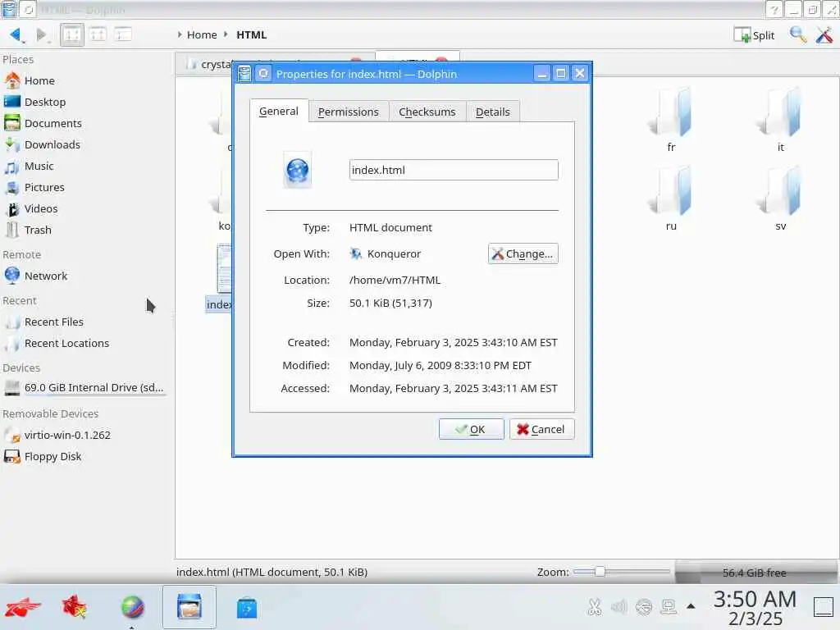Select the sv folder
This screenshot has width=840, height=630.
(781, 199)
